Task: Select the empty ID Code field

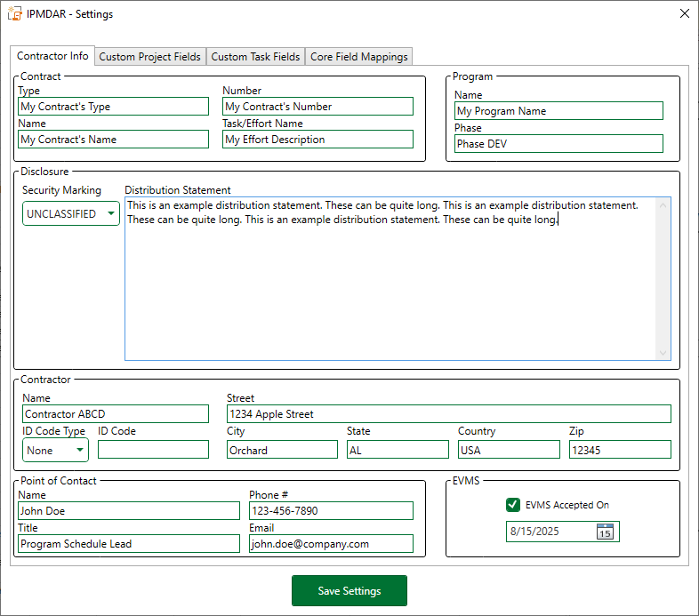Action: coord(153,450)
